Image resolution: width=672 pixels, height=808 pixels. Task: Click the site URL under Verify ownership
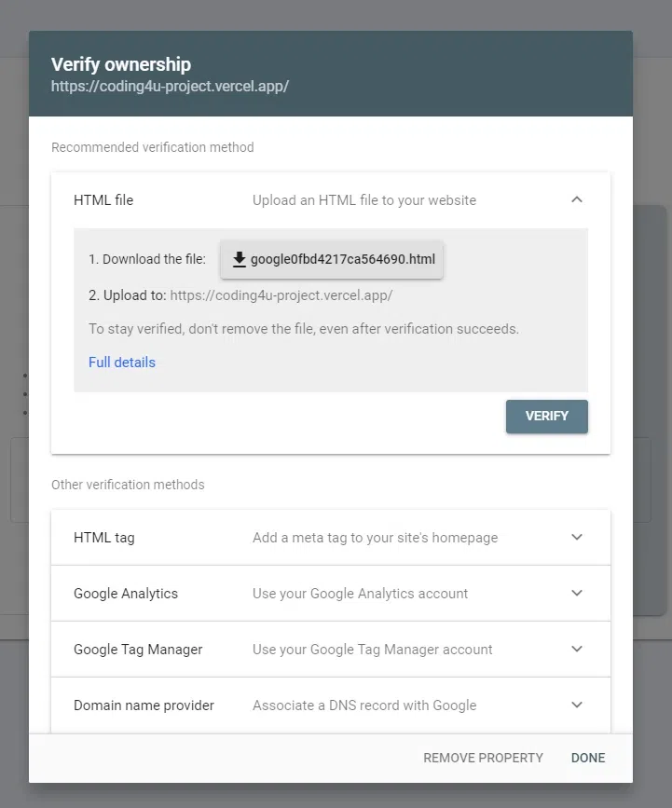click(x=170, y=86)
